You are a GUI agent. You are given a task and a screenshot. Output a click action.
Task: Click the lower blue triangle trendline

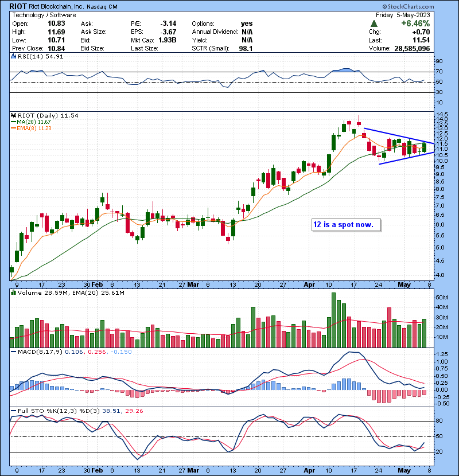(x=406, y=158)
